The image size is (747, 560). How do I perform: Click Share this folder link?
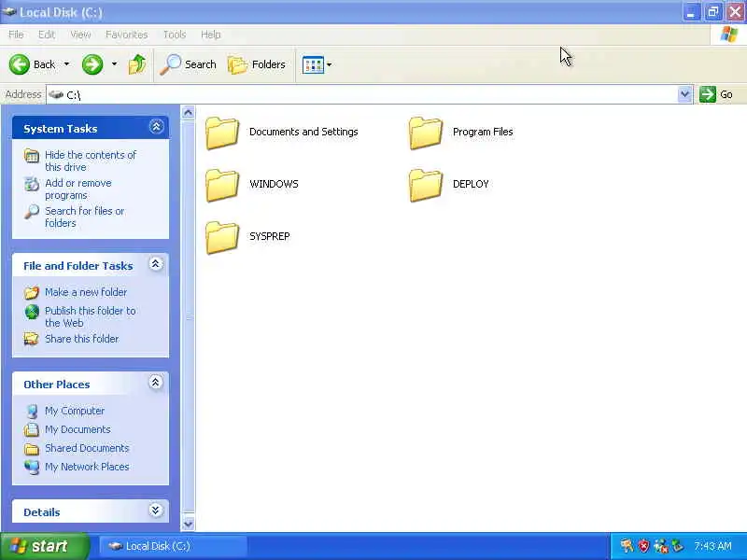click(82, 339)
